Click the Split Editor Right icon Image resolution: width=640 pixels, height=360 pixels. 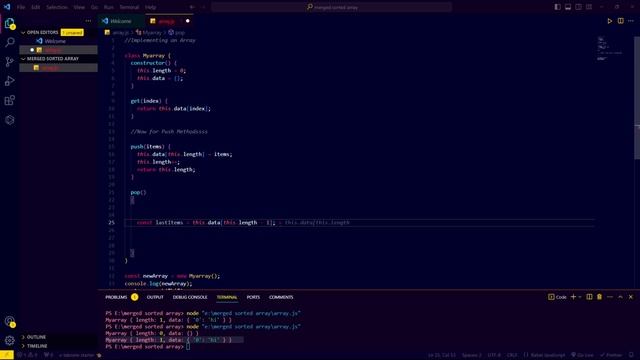[x=620, y=21]
